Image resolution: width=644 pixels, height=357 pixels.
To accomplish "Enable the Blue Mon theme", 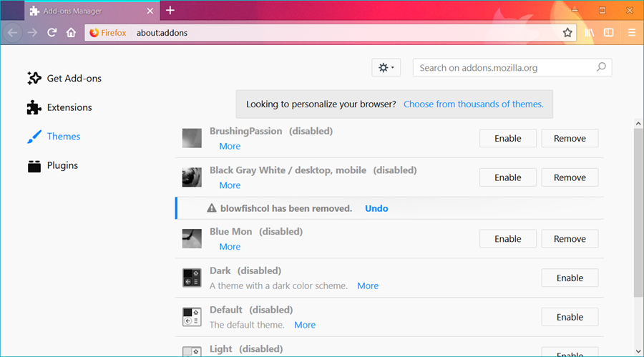I will (507, 239).
